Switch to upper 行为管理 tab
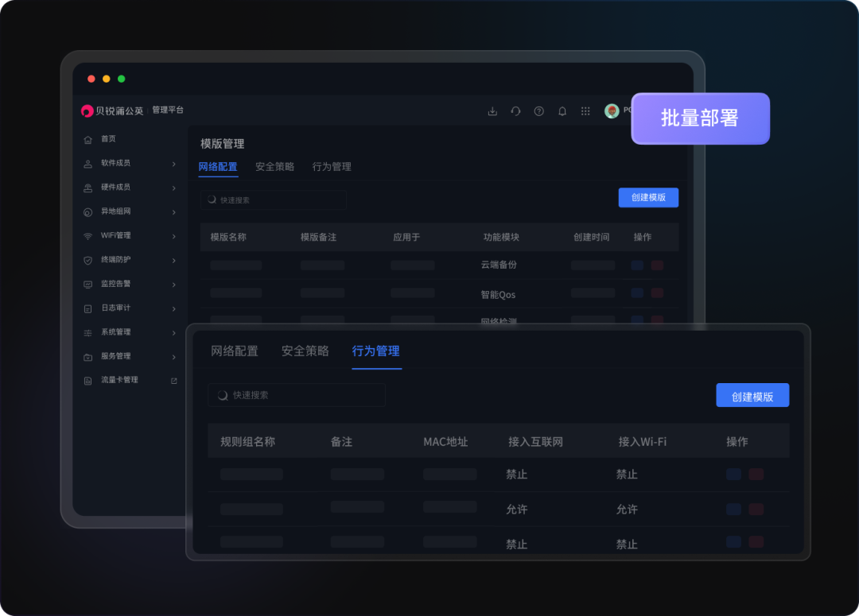Screen dimensions: 859x616 (332, 166)
